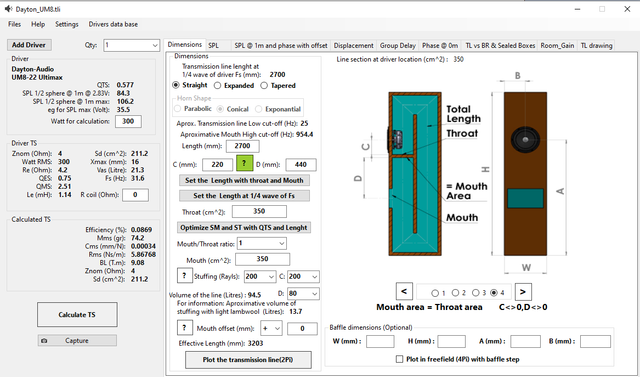
Task: Select diagram option 3 radio button
Action: (x=476, y=293)
